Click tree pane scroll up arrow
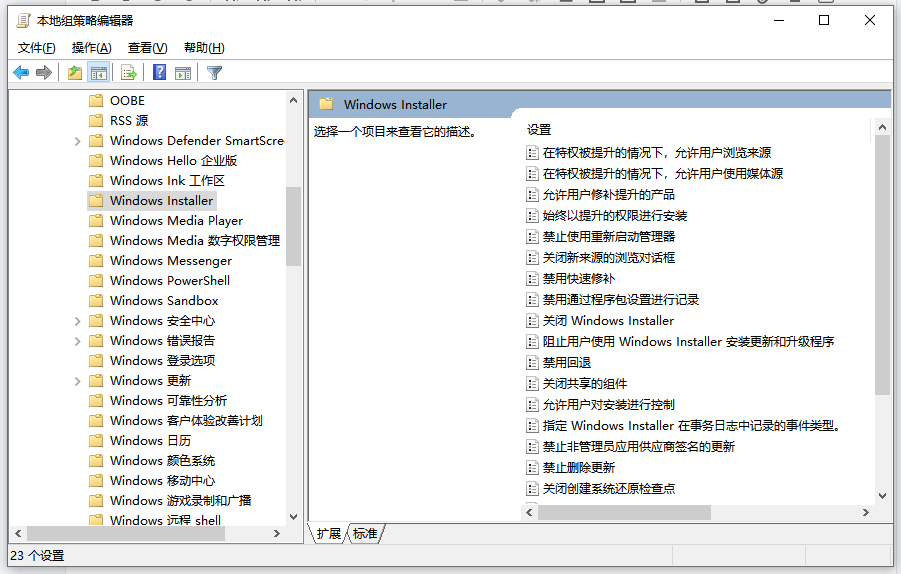The image size is (901, 574). tap(294, 101)
